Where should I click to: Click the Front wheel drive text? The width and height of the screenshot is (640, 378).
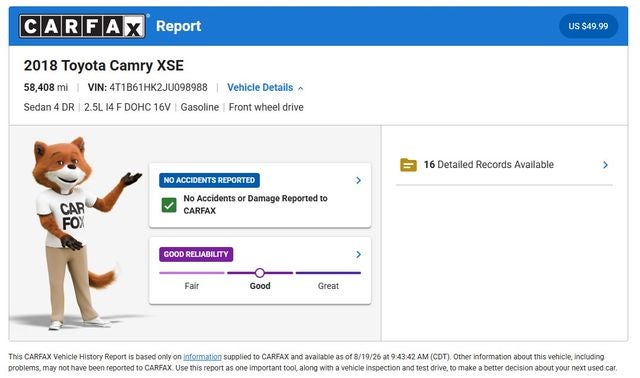pyautogui.click(x=266, y=107)
